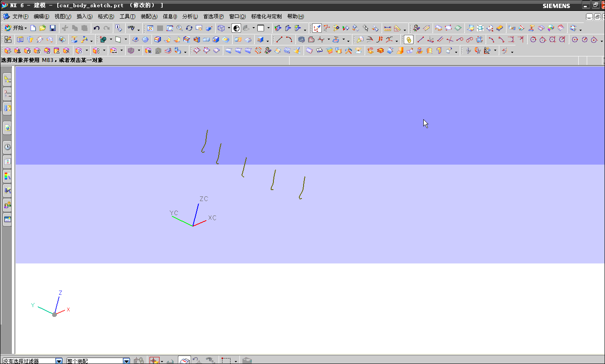
Task: Expand the binoculars find toolbar options arrow
Action: (138, 30)
